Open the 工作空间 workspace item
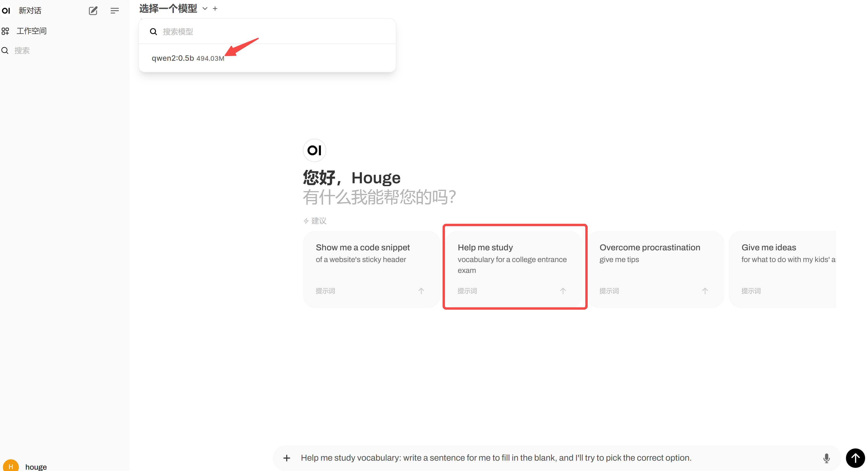 click(31, 31)
